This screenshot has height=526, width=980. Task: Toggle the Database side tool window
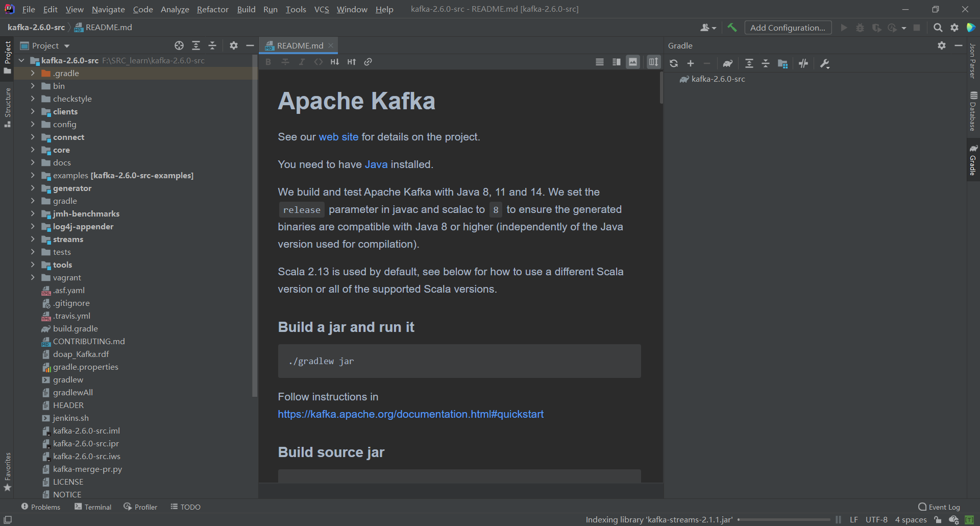(x=973, y=111)
